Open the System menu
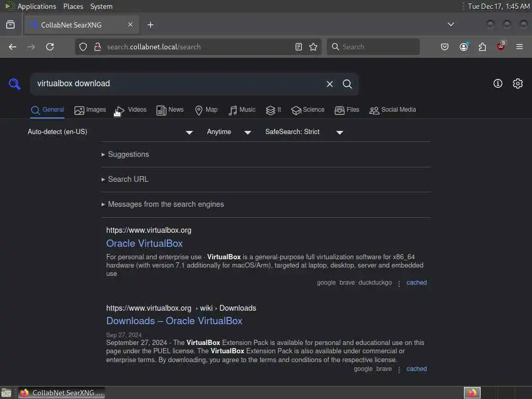Viewport: 532px width, 399px height. [x=101, y=6]
